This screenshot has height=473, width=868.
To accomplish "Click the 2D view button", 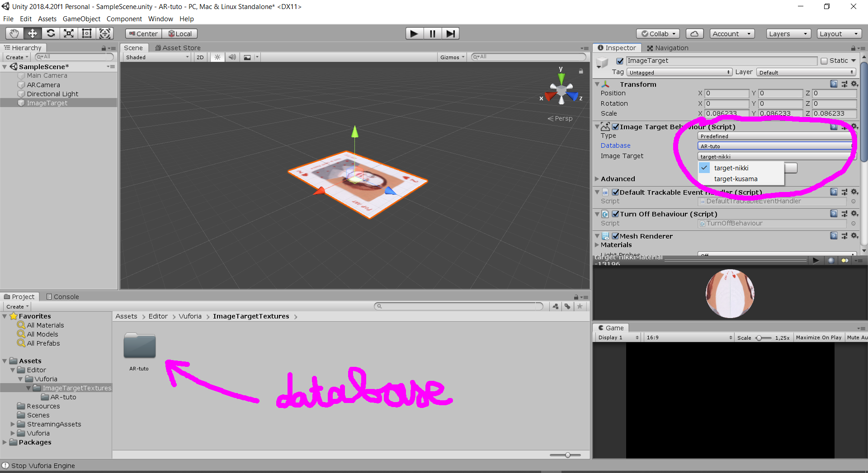I will pos(200,57).
